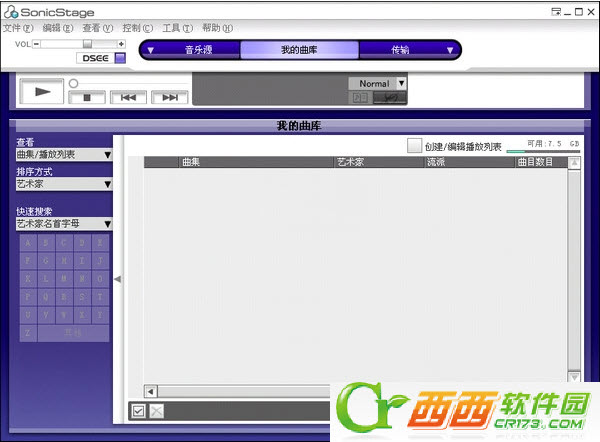
Task: Skip to the previous track
Action: click(128, 98)
